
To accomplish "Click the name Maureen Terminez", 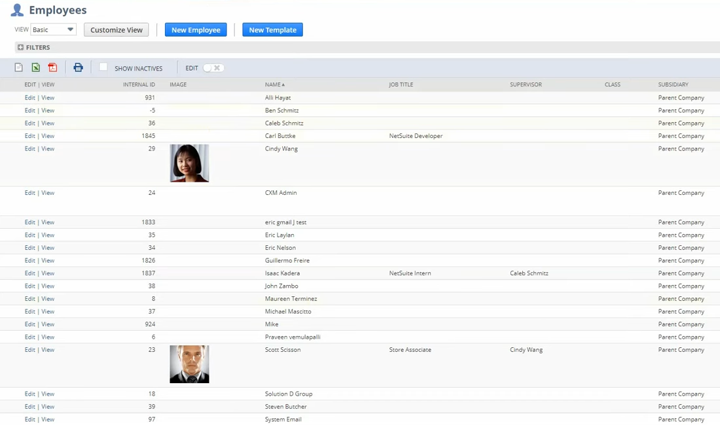I will tap(291, 299).
